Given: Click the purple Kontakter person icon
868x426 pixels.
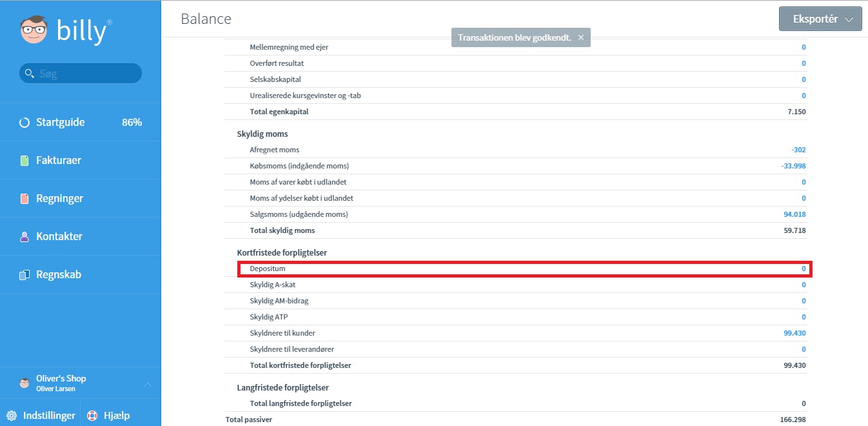Looking at the screenshot, I should [25, 236].
